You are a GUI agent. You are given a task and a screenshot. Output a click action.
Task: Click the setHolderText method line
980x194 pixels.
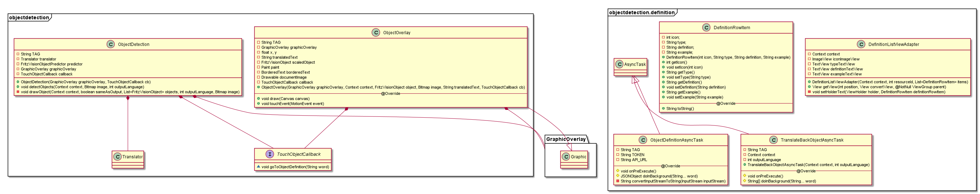(879, 92)
